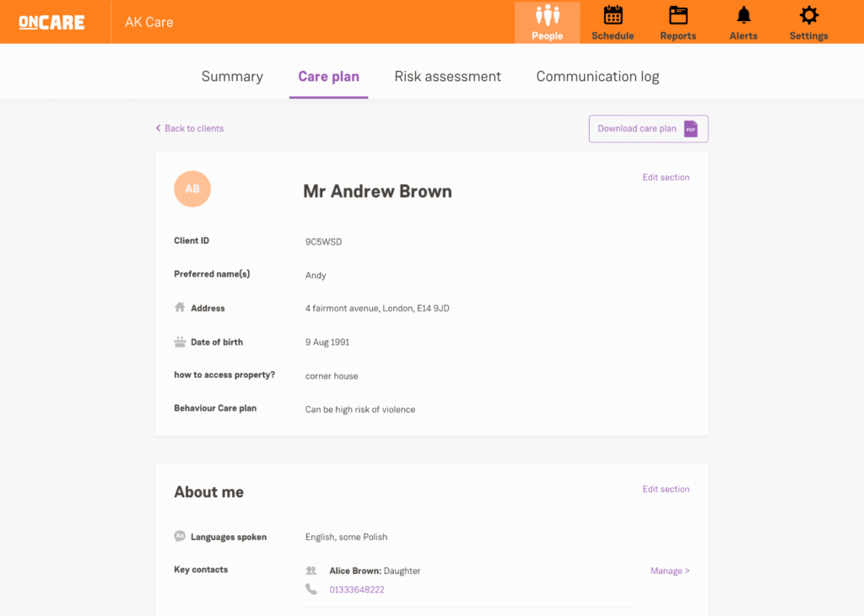
Task: Click the ONCARE logo
Action: pos(51,22)
